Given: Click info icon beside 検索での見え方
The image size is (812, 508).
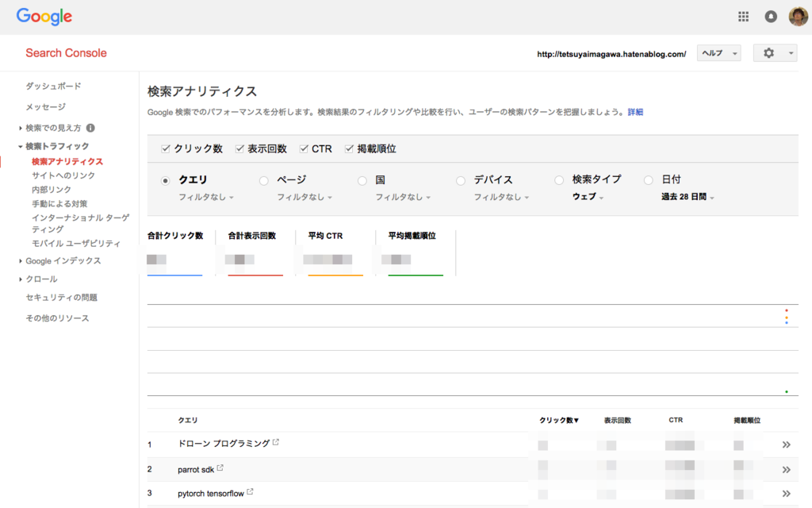Looking at the screenshot, I should 90,128.
